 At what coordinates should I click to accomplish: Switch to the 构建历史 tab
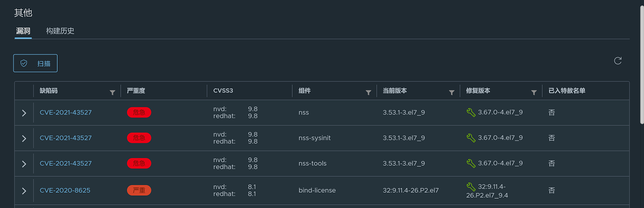60,31
